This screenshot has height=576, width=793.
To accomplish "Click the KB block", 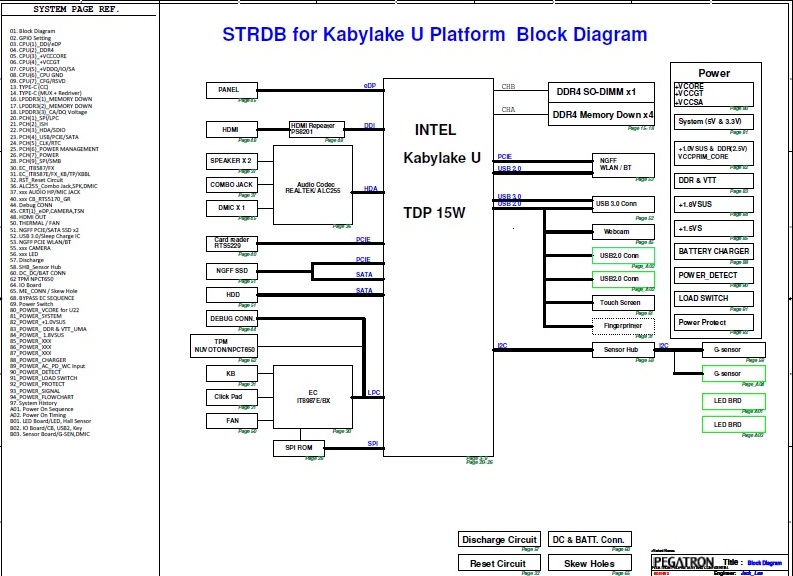I will click(232, 374).
